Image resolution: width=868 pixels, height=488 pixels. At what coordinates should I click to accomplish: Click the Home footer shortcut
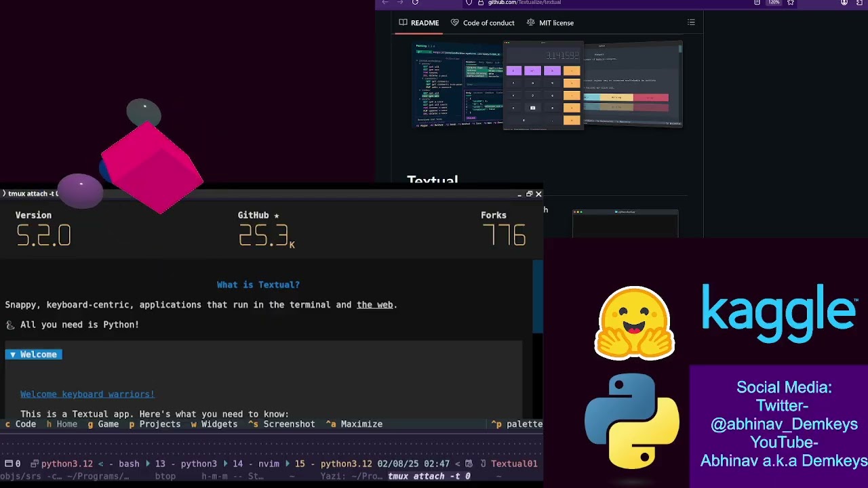(x=62, y=424)
